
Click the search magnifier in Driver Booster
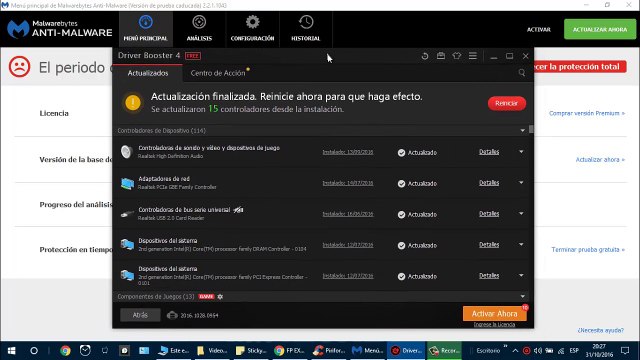[522, 73]
